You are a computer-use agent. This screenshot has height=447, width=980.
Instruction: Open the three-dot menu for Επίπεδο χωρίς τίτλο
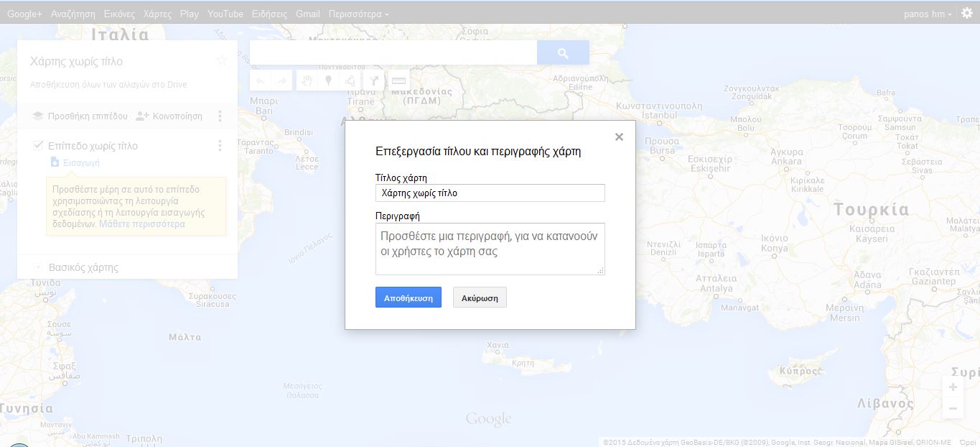coord(220,146)
